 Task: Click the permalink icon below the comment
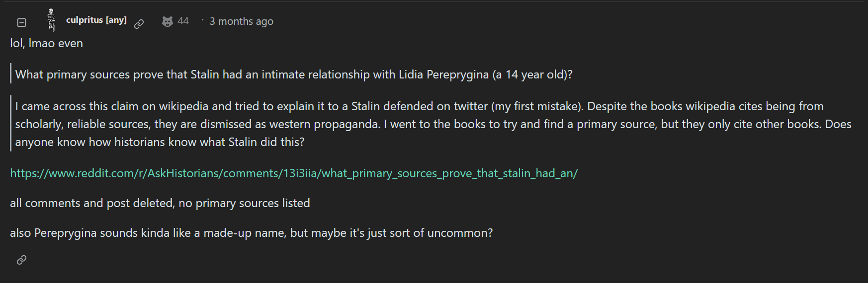coord(21,260)
